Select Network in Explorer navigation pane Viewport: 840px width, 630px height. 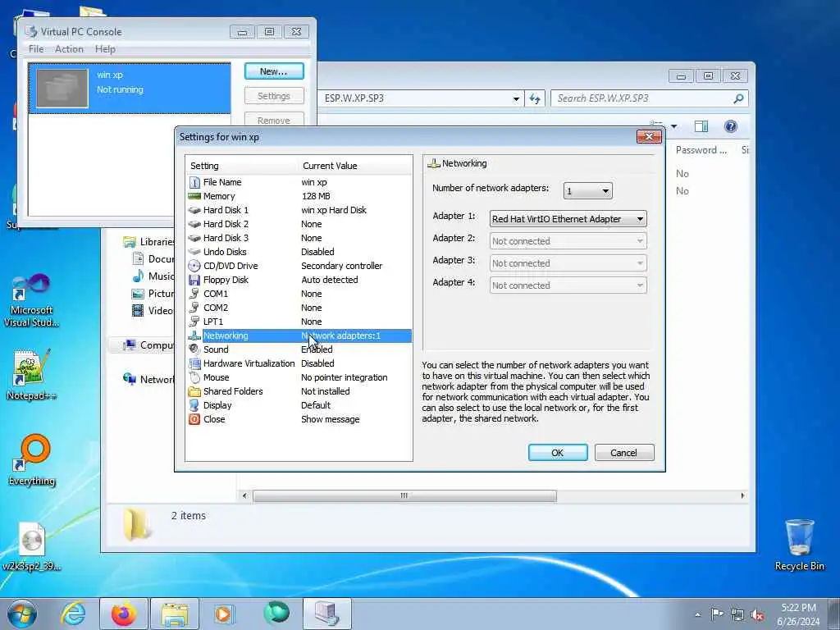click(x=149, y=379)
